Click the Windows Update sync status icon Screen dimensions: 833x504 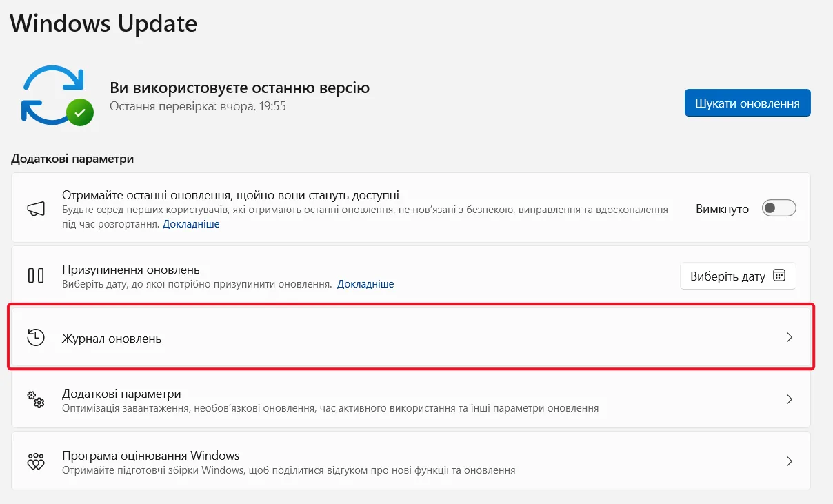click(57, 95)
